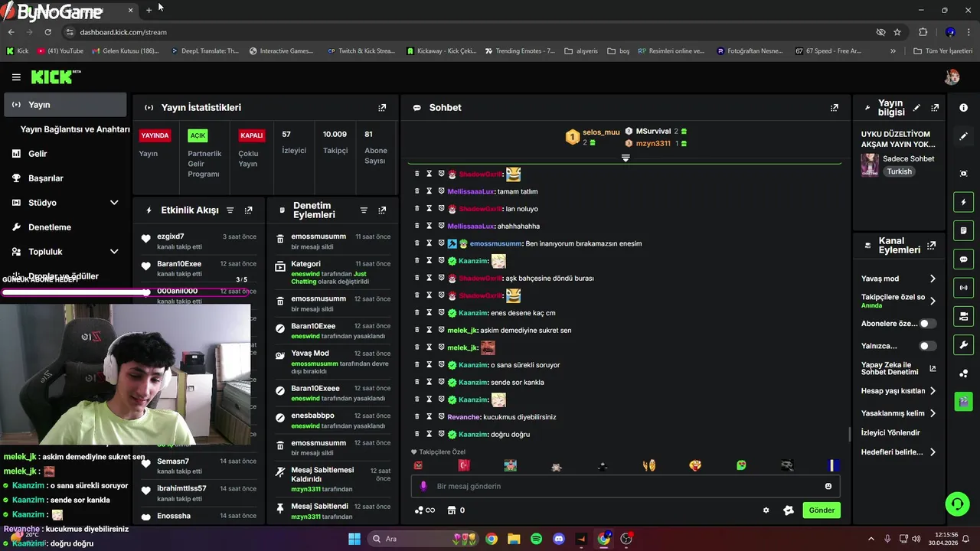Pop out the Denetim Eylemleri panel
This screenshot has width=980, height=551.
coord(382,210)
